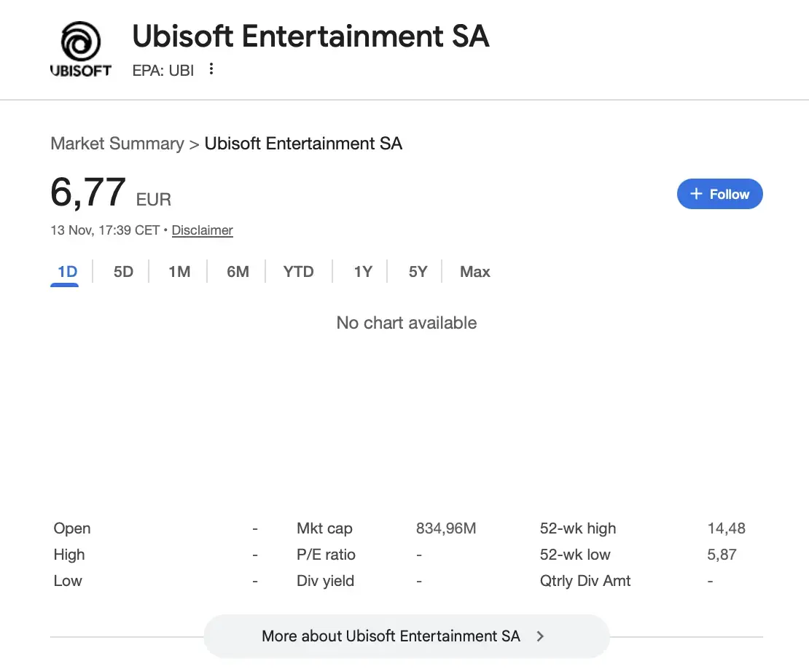Navigate back via the Market Summary breadcrumb
Viewport: 809px width, 672px height.
(x=117, y=144)
